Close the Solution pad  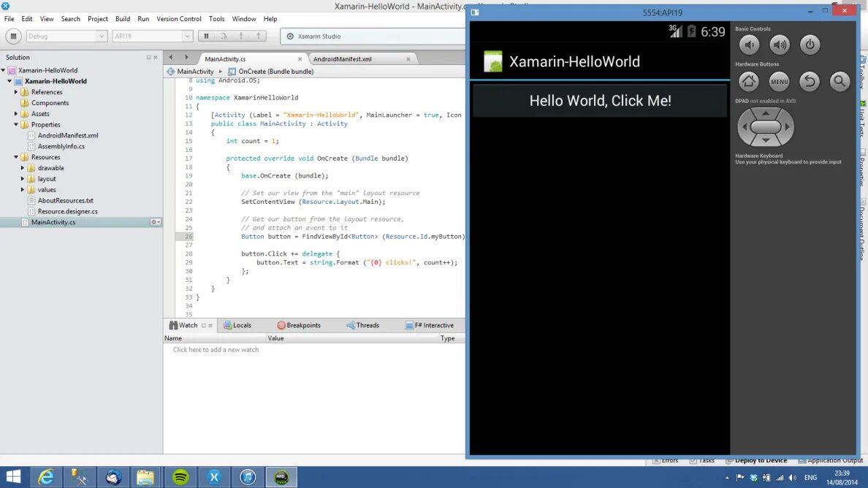tap(156, 58)
